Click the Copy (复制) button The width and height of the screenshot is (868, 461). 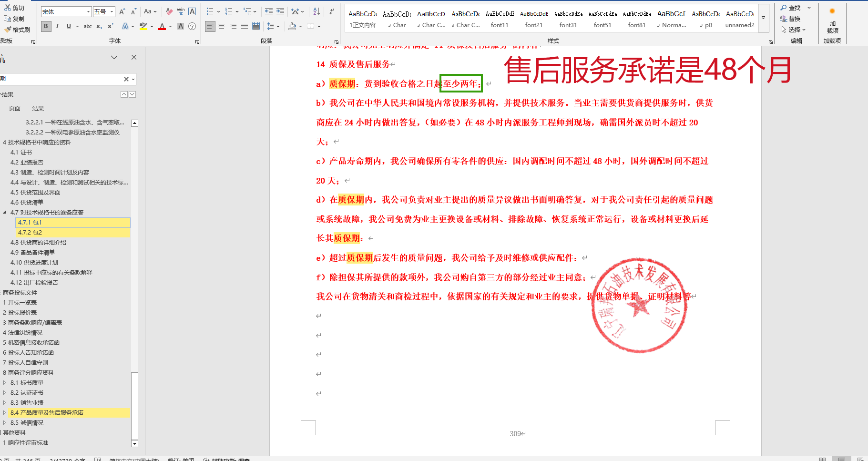coord(14,19)
